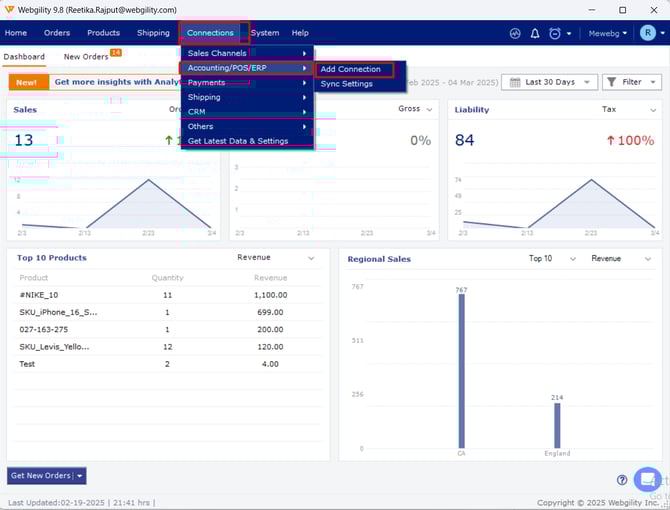Viewport: 670px width, 510px height.
Task: Open the Sales Channels submenu
Action: (245, 53)
